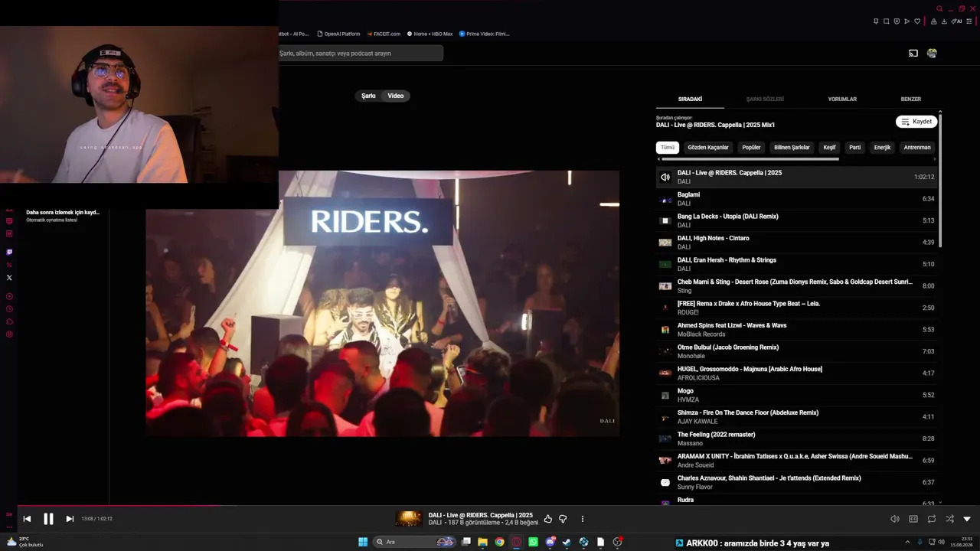Play Ahmed Spins feat Lizwi - Waves & Wavs
Screen dimensions: 980x551
coord(796,330)
